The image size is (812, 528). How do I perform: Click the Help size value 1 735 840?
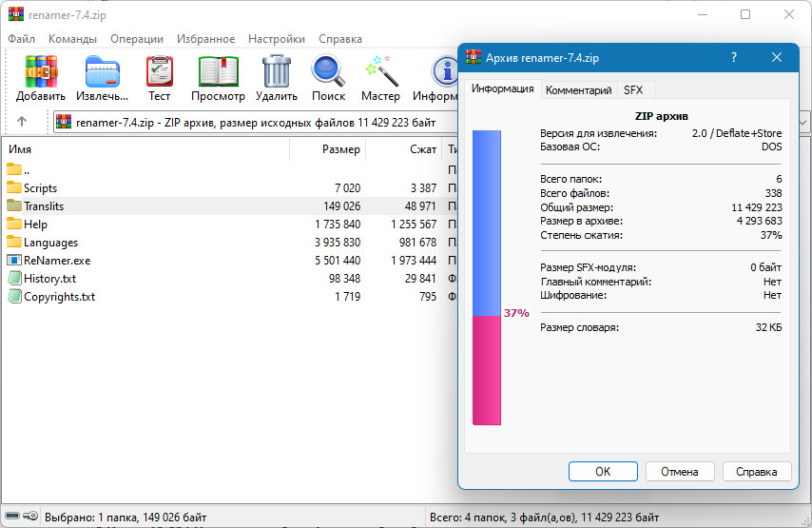pyautogui.click(x=338, y=225)
